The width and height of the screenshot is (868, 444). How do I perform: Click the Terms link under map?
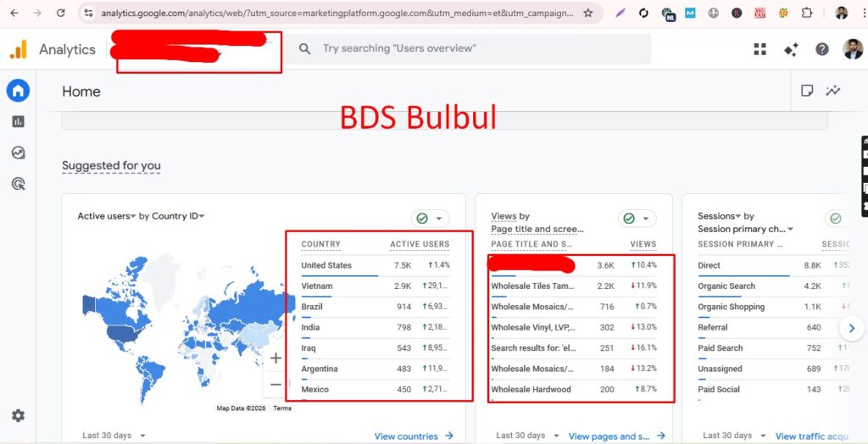coord(282,408)
